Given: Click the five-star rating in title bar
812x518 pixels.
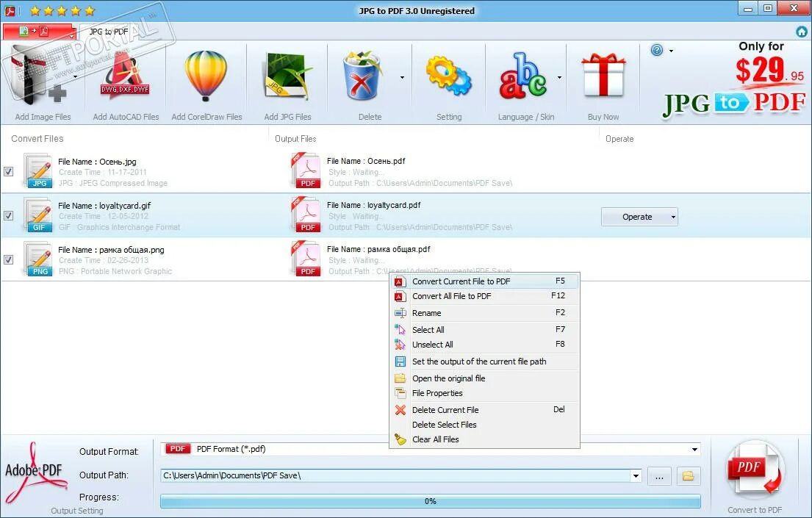Looking at the screenshot, I should click(x=62, y=10).
